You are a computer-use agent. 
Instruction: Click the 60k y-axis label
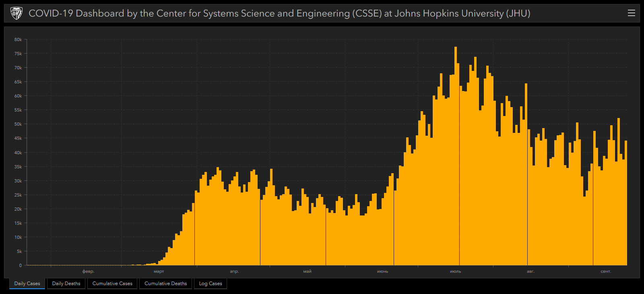point(18,96)
